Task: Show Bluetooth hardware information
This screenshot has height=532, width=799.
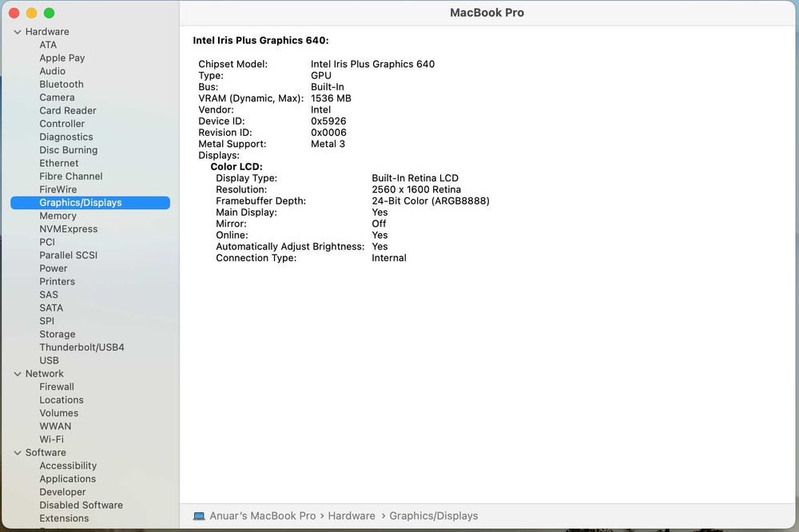Action: (62, 85)
